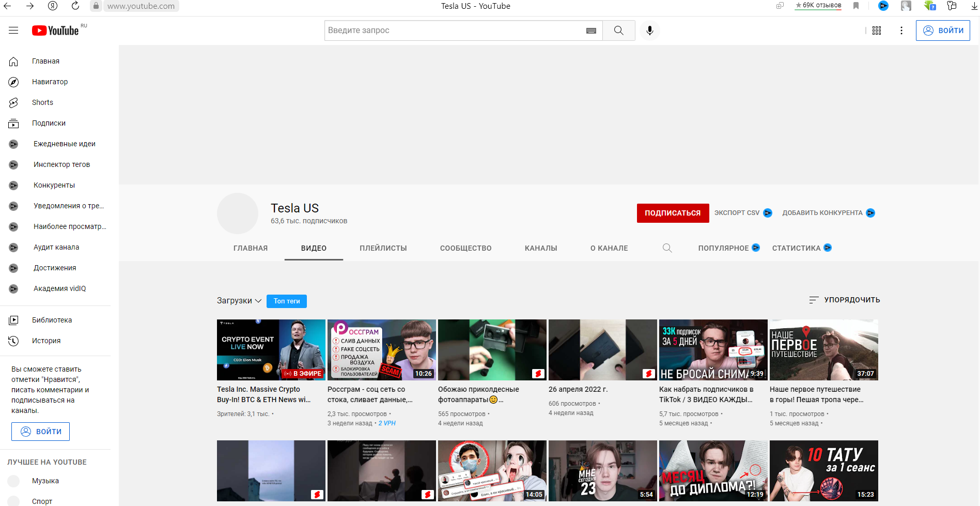Click Добавить конкурента button
The image size is (980, 506).
point(828,213)
